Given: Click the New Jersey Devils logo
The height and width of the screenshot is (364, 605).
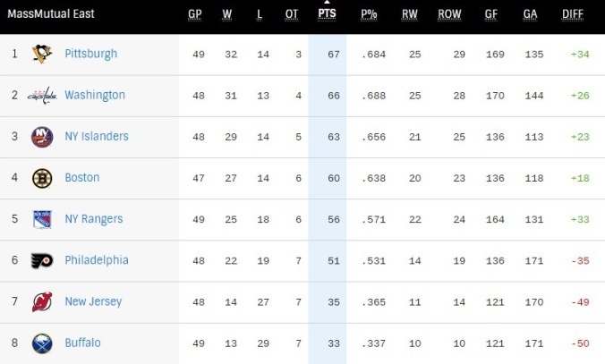Looking at the screenshot, I should click(42, 302).
